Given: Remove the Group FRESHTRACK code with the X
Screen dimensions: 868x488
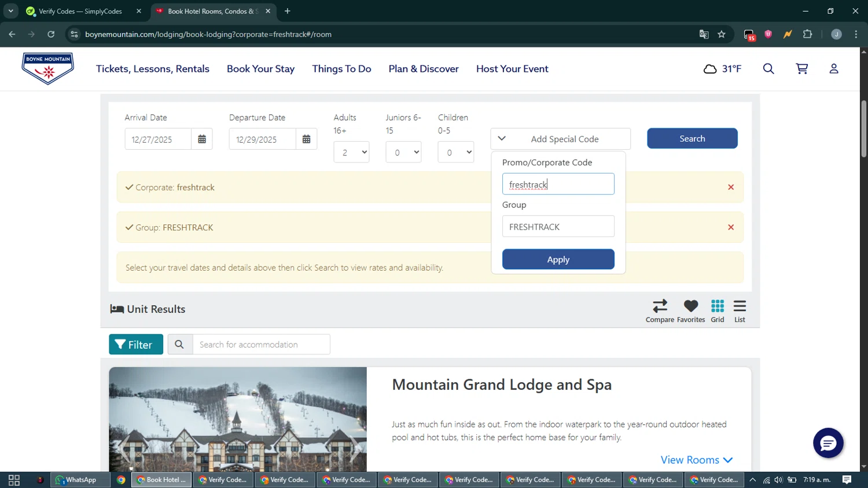Looking at the screenshot, I should point(731,227).
